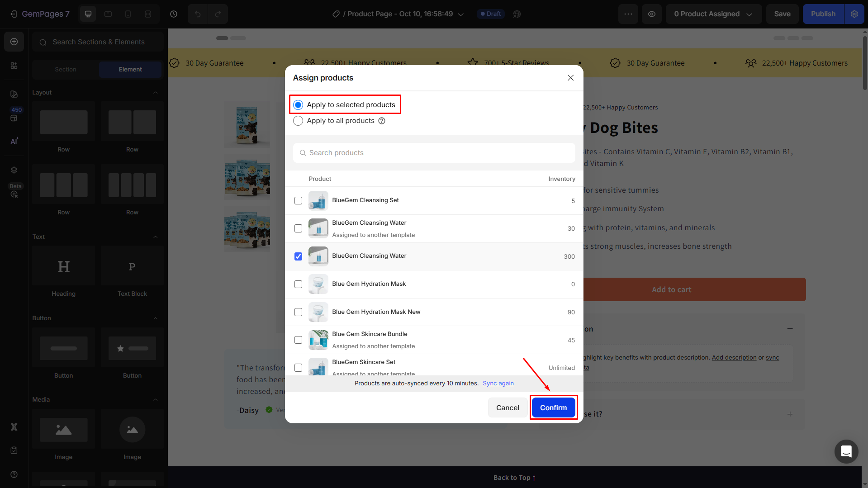The image size is (868, 488).
Task: Click the desktop view device icon
Action: (x=88, y=14)
